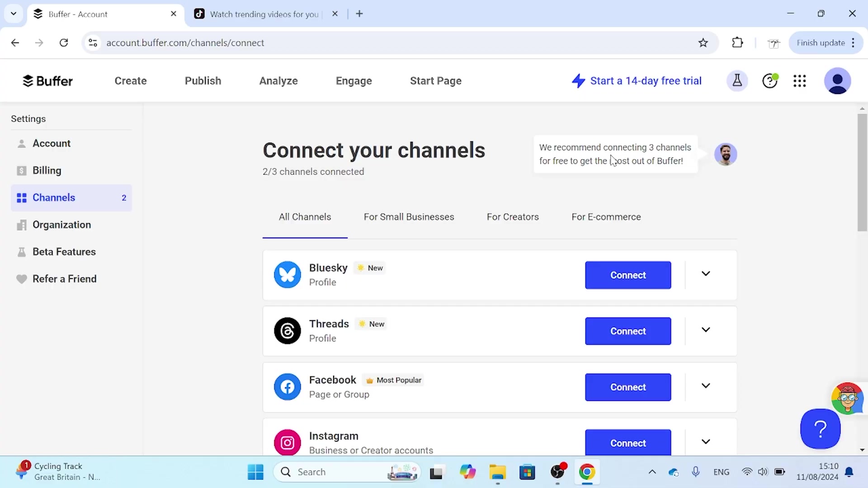Click the cartoon face extension badge

[x=848, y=399]
